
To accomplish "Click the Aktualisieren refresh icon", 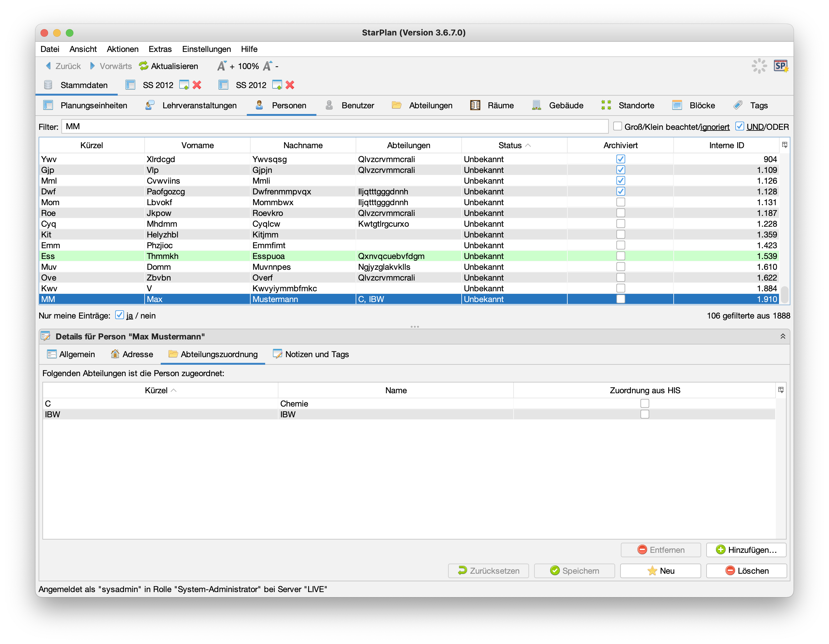I will (143, 66).
